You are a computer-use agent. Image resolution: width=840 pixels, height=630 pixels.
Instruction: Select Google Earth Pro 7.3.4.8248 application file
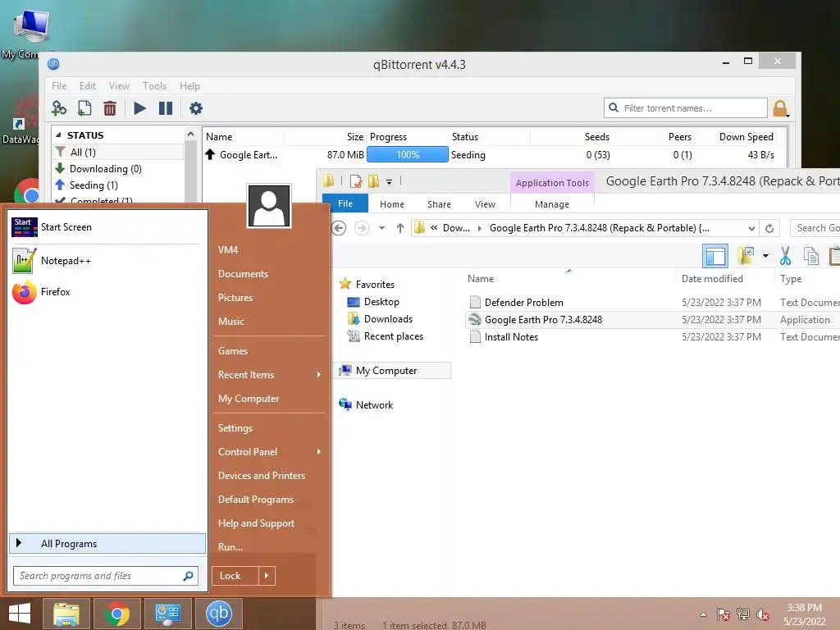pos(543,320)
